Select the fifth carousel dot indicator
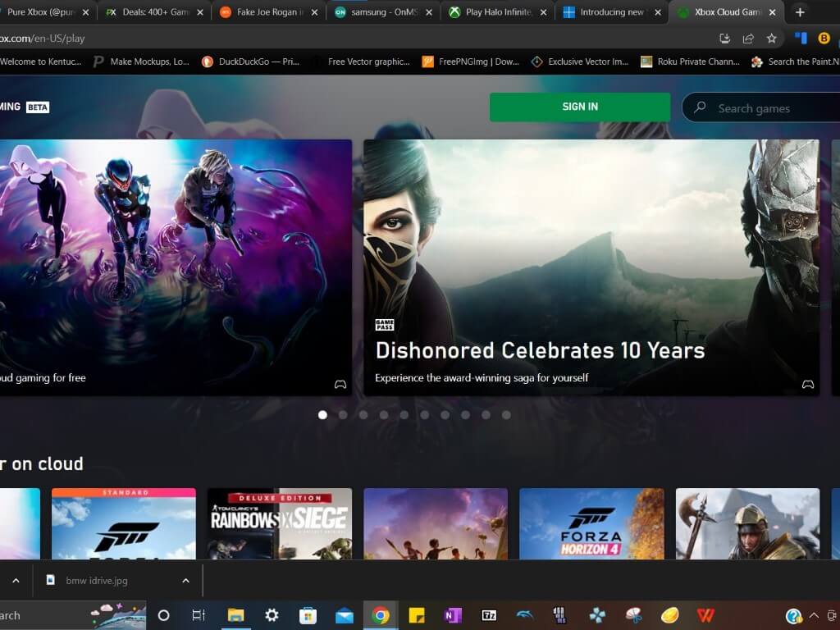 coord(404,414)
